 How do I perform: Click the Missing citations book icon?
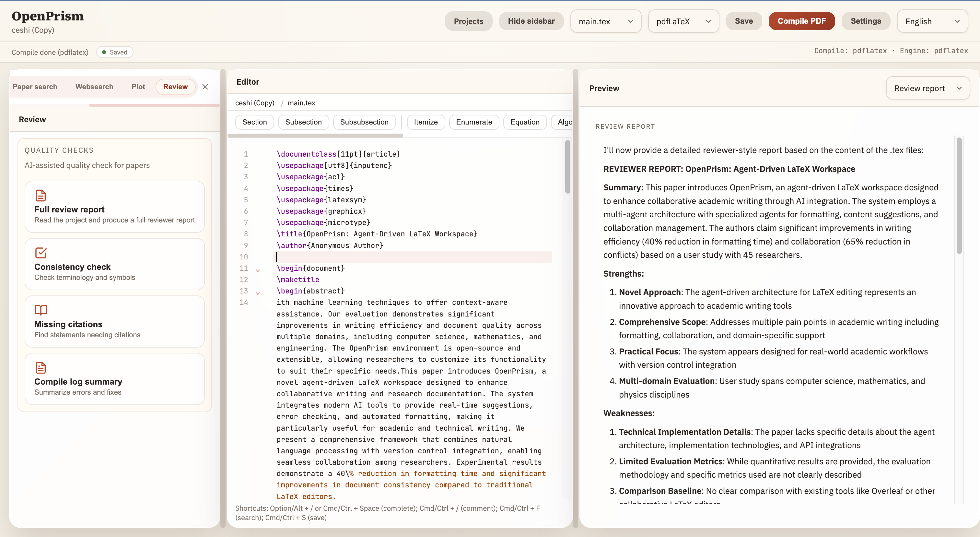click(x=41, y=310)
